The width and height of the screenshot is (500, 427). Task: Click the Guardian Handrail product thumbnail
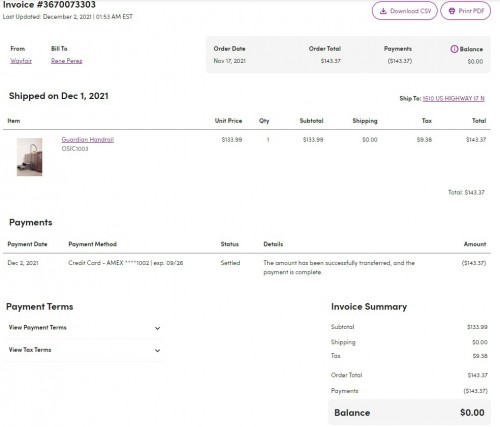click(30, 157)
